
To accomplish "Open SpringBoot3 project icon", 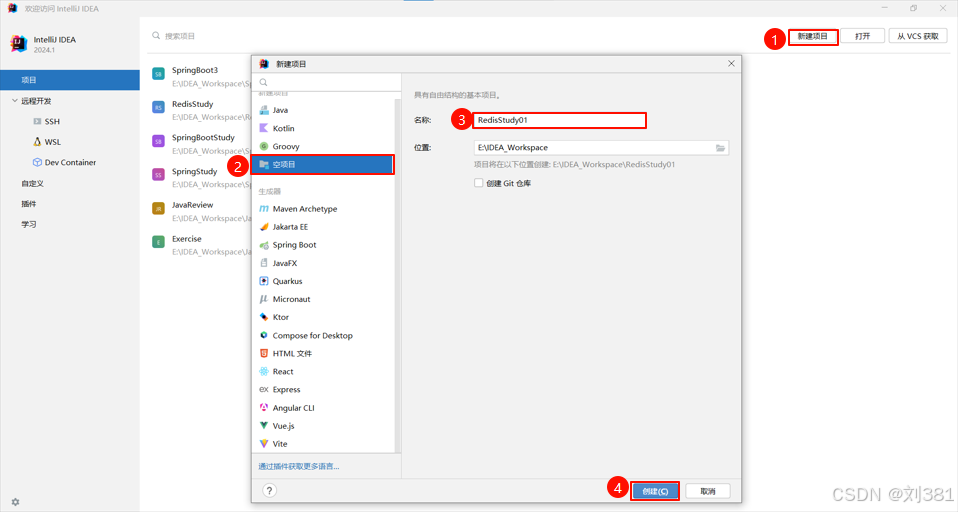I will (158, 74).
